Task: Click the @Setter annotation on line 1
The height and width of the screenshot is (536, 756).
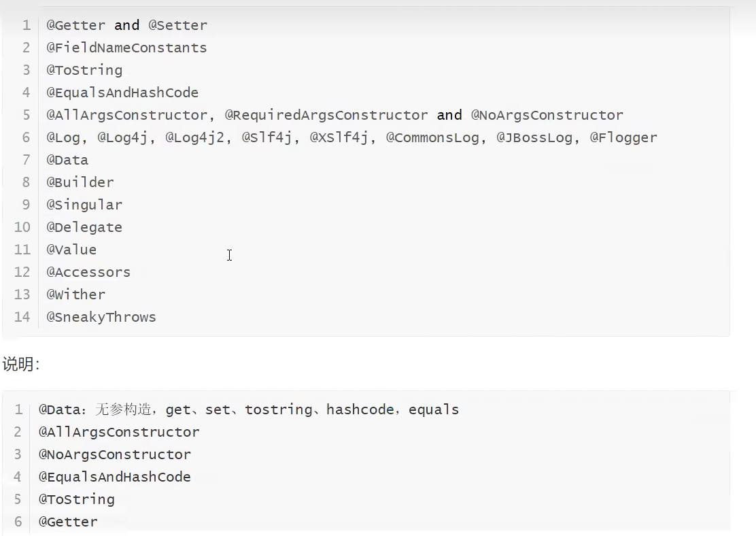Action: [177, 25]
